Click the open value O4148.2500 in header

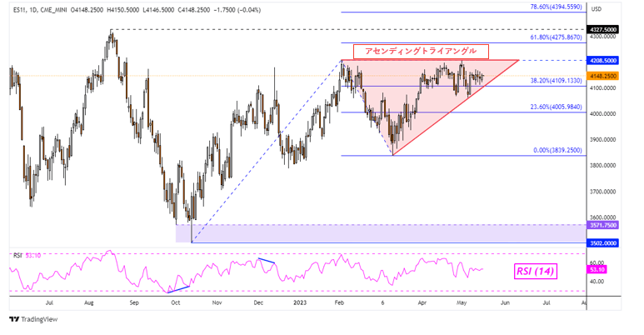click(x=87, y=10)
